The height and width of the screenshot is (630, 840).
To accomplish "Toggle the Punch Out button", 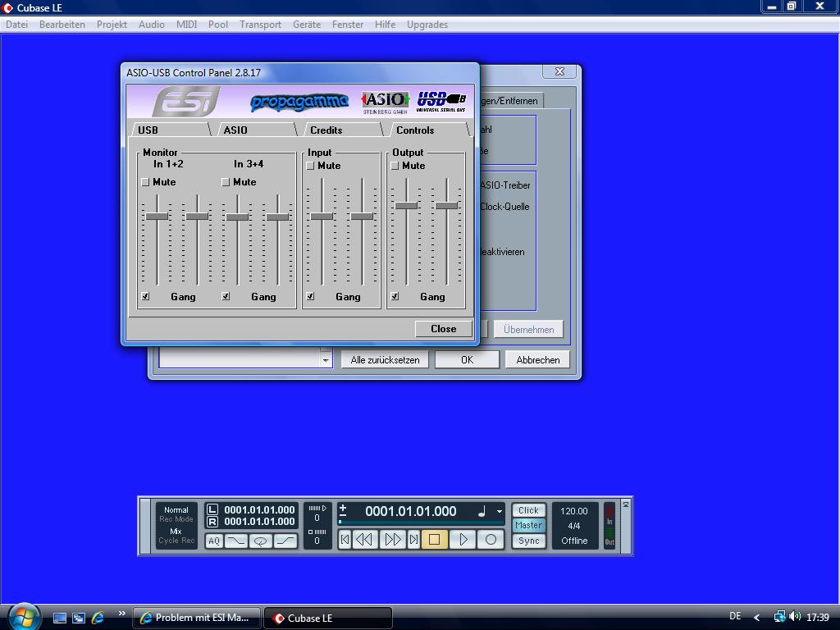I will (x=285, y=541).
